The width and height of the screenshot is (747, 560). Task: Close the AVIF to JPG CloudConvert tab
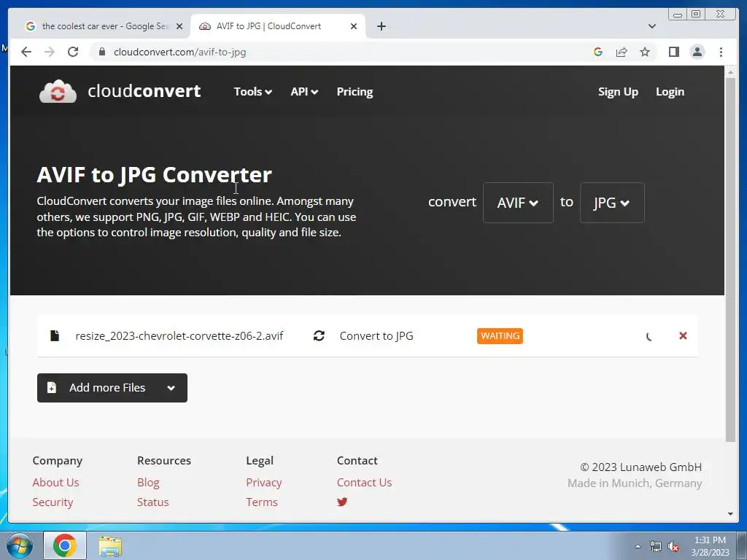[354, 26]
